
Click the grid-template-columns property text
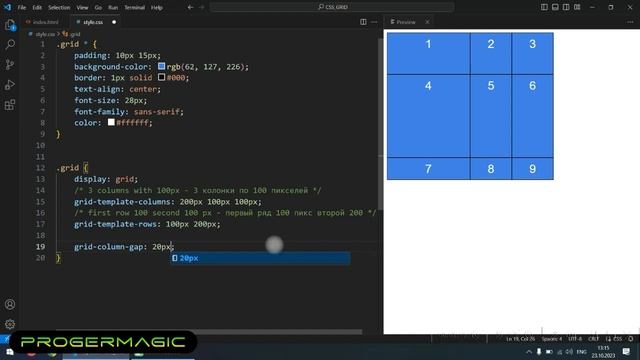pyautogui.click(x=122, y=202)
